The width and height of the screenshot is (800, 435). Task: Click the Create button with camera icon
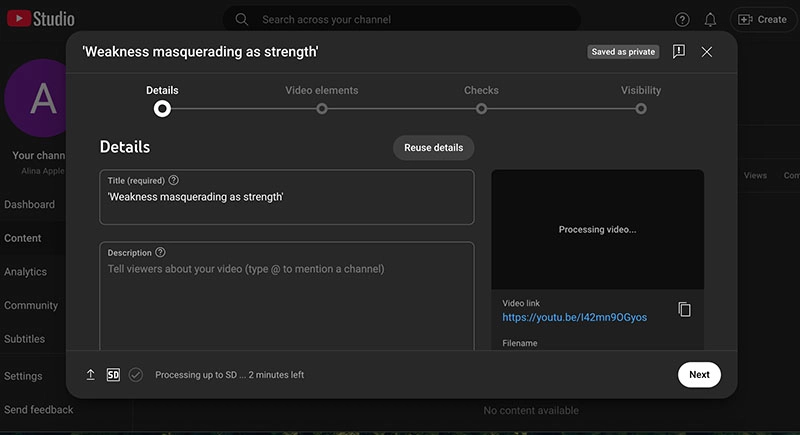(762, 19)
